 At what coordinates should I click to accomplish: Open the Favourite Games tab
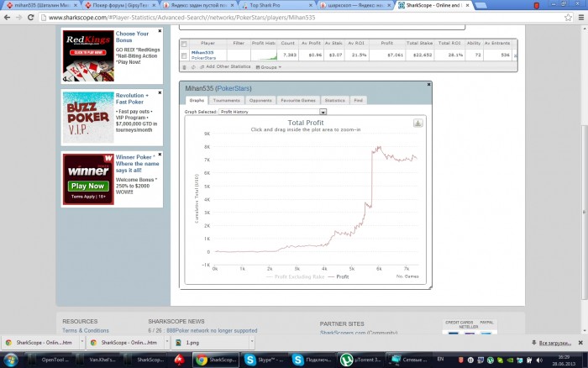point(298,101)
